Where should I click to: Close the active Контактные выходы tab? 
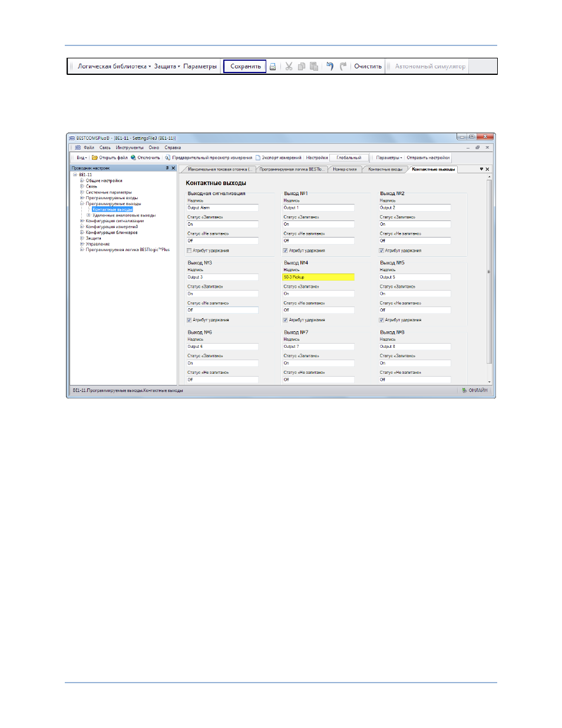pos(487,169)
